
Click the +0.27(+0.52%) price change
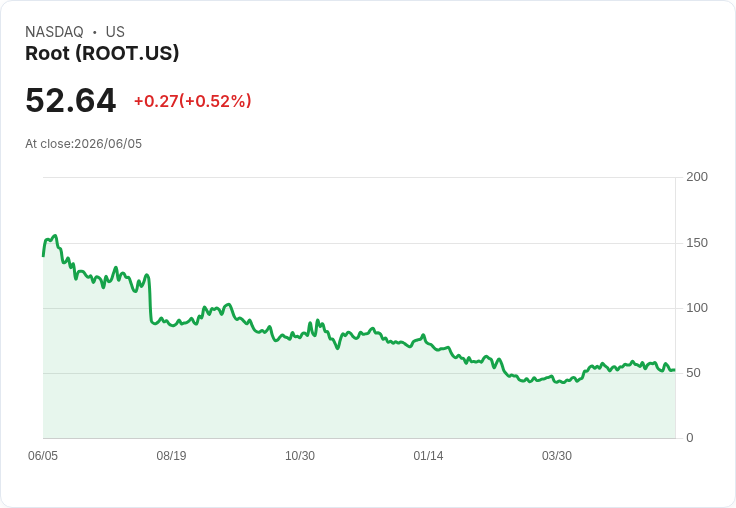click(192, 101)
